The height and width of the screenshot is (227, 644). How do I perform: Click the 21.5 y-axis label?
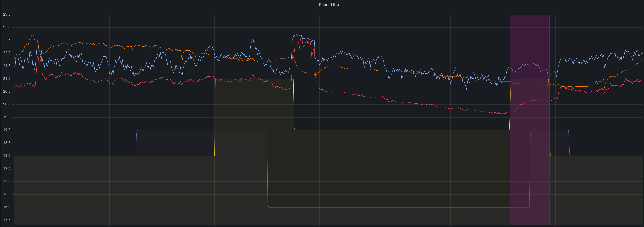[7, 66]
